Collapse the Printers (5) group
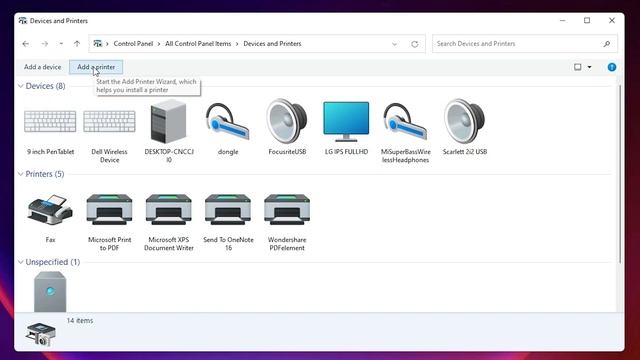This screenshot has width=640, height=360. click(20, 174)
